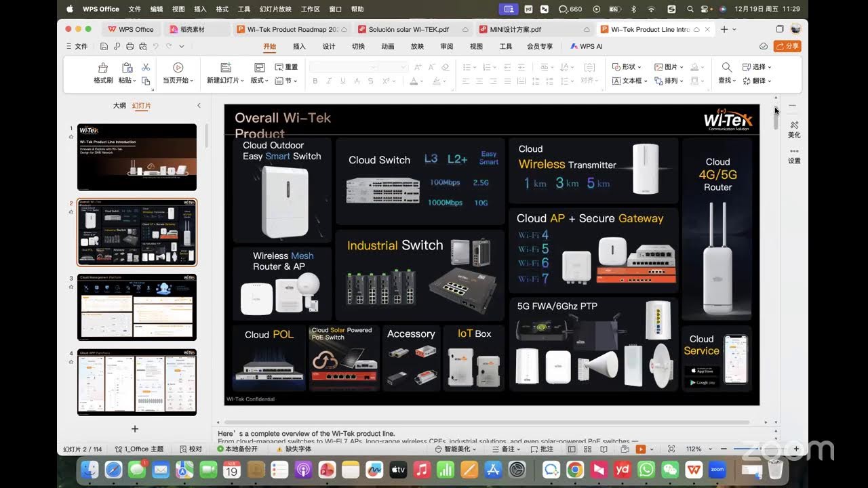
Task: Open new document tab with plus button
Action: (x=724, y=29)
